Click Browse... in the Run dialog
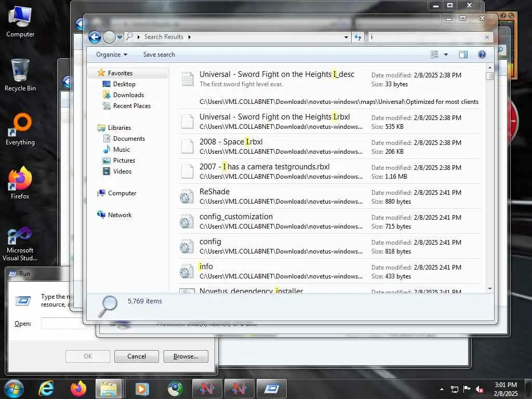This screenshot has height=399, width=532. [185, 356]
